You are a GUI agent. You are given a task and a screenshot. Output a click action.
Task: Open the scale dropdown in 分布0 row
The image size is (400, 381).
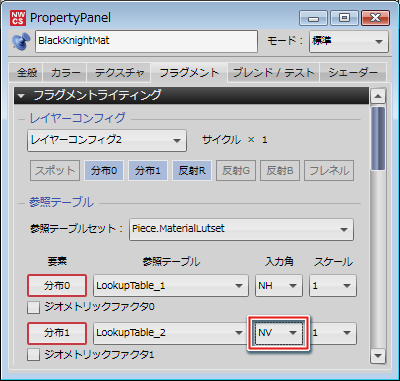pos(333,286)
